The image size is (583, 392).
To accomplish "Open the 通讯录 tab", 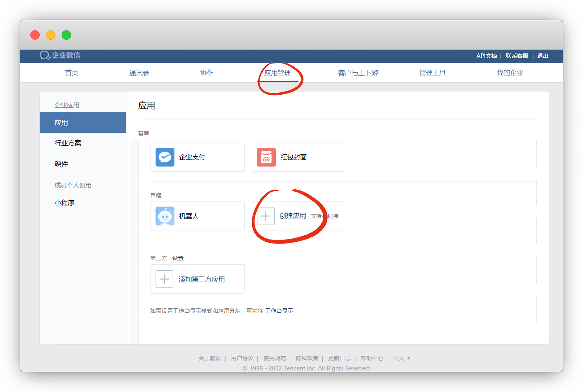I will (x=139, y=73).
